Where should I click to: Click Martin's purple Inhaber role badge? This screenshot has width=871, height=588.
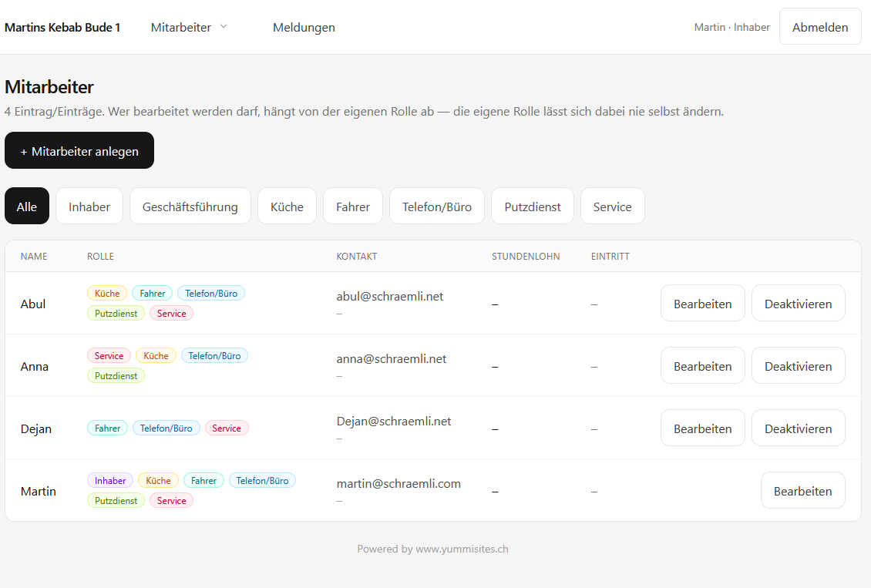[110, 480]
